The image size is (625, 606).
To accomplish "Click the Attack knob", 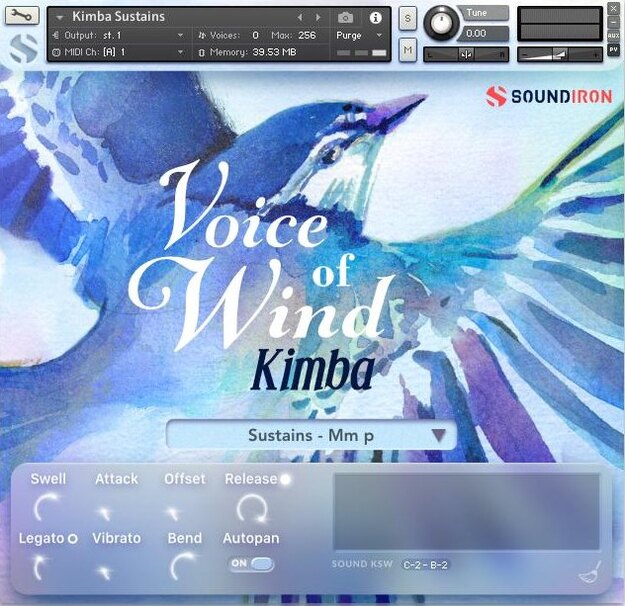I will coord(105,513).
